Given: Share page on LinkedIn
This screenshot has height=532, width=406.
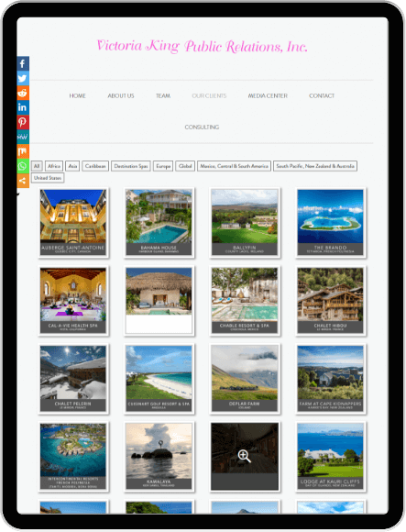Looking at the screenshot, I should click(x=23, y=107).
